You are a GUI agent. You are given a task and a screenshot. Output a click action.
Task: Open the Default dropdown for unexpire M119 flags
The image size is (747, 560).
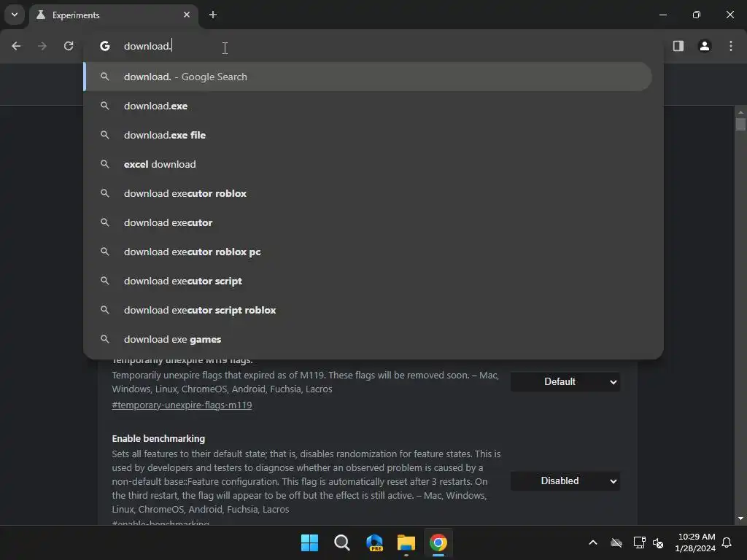[x=565, y=382]
